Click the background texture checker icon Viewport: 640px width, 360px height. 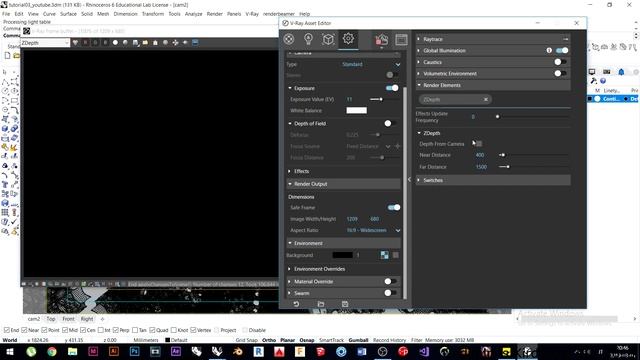tap(384, 255)
